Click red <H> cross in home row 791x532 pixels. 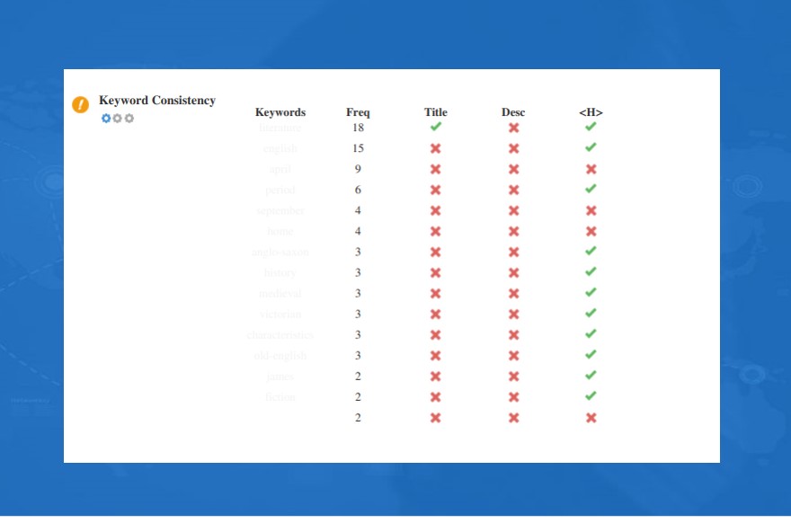[x=591, y=231]
